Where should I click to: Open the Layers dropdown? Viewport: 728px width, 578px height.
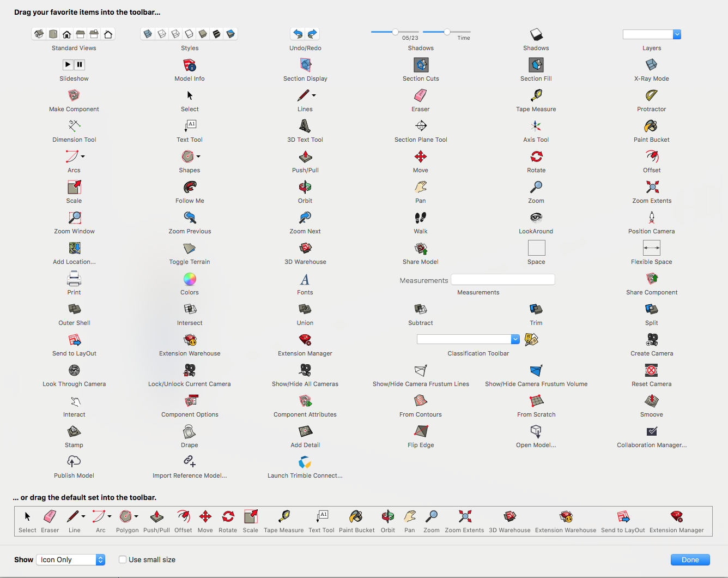[x=677, y=34]
